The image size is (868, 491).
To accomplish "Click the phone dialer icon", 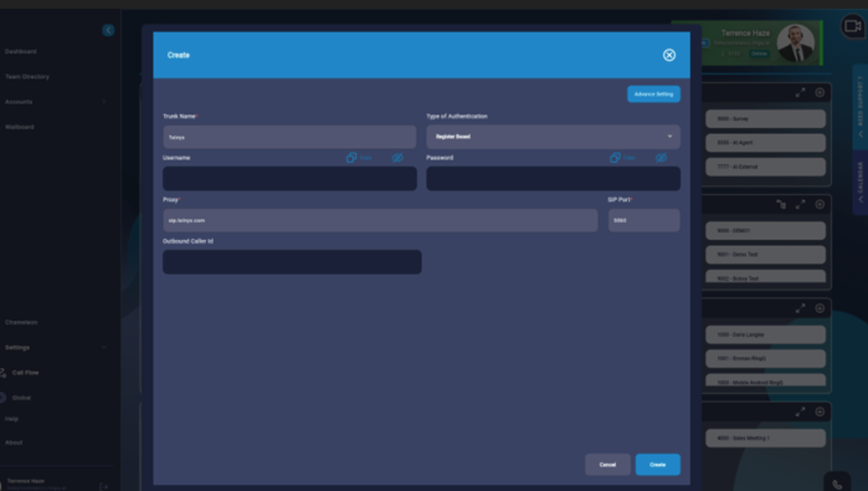I will pos(837,484).
